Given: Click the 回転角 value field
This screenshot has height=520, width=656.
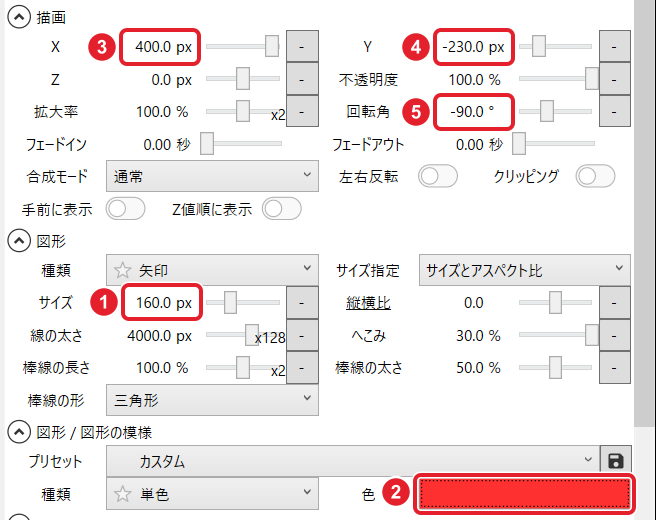Looking at the screenshot, I should point(474,112).
